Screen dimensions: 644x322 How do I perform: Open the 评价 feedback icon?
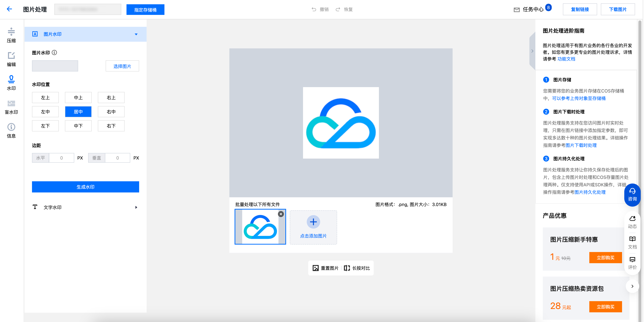pyautogui.click(x=632, y=259)
